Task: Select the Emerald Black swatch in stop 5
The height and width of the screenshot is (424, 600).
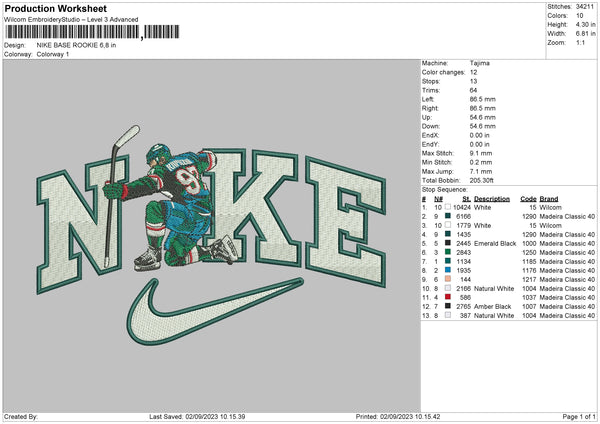Action: point(448,243)
